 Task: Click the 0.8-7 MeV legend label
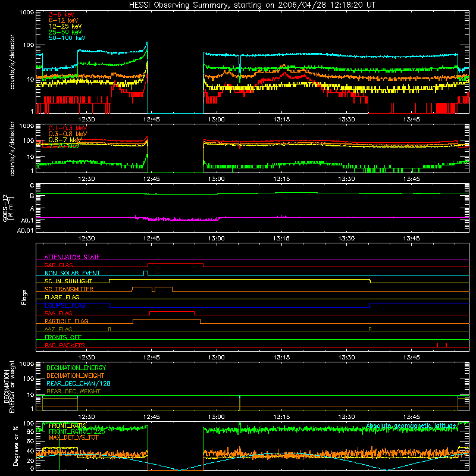pos(65,140)
